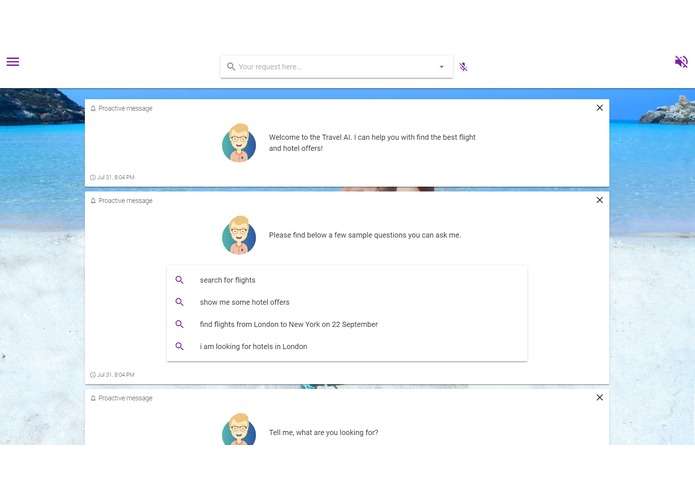
Task: Choose 'find flights from London to New York' suggestion
Action: (x=347, y=324)
